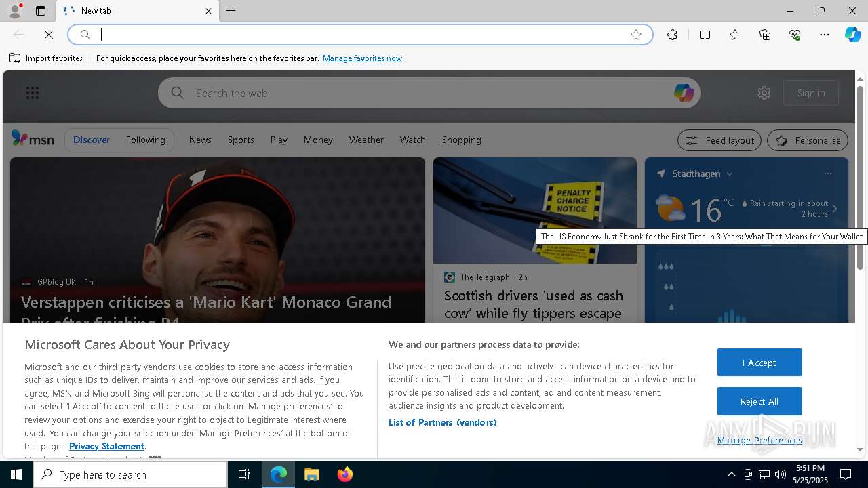
Task: Open the clock showing 5:51 PM
Action: 810,474
